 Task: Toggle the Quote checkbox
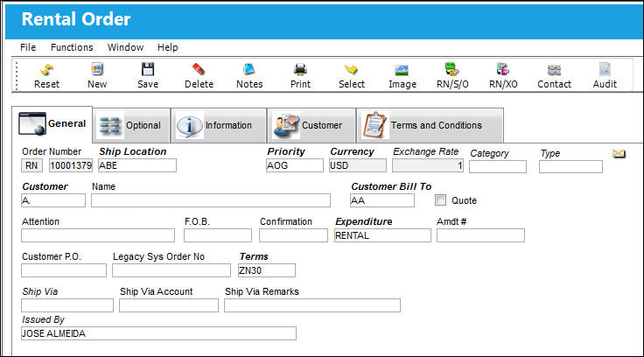tap(440, 200)
